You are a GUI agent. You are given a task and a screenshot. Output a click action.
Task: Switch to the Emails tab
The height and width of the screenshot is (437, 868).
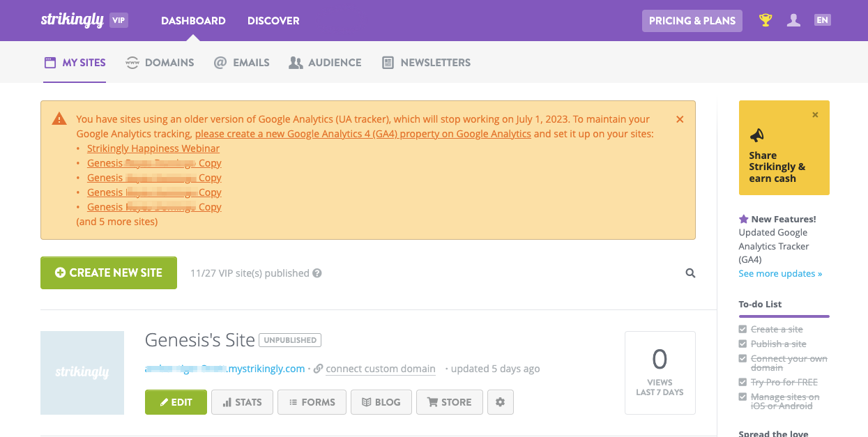click(x=241, y=63)
